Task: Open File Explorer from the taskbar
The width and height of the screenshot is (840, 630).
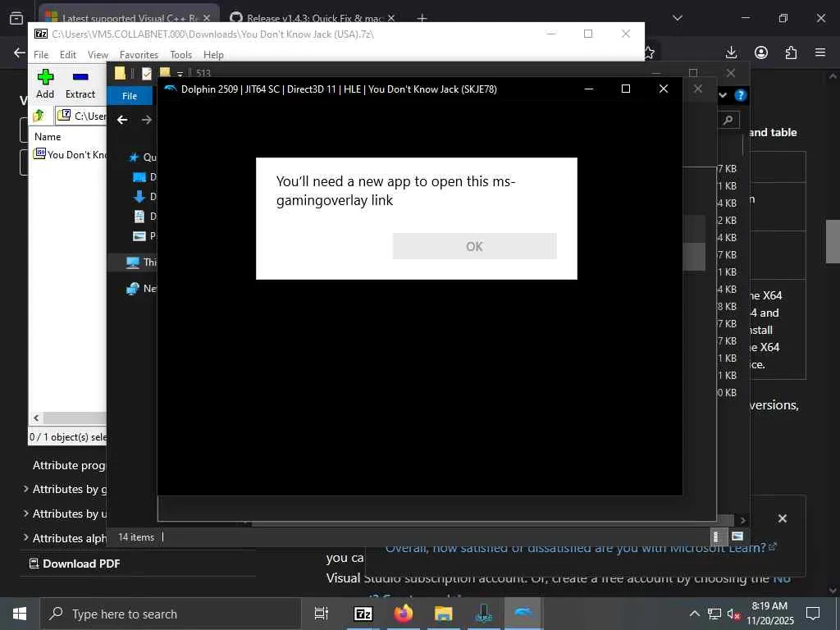Action: pos(444,614)
